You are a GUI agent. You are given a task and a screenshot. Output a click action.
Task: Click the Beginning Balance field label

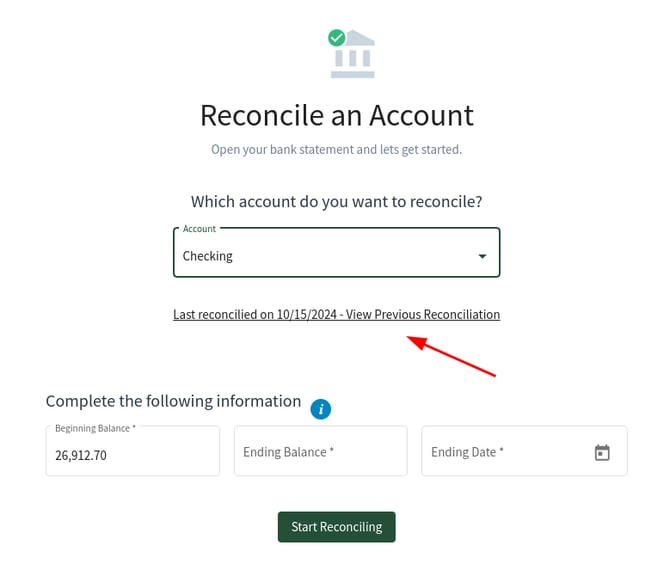point(95,428)
